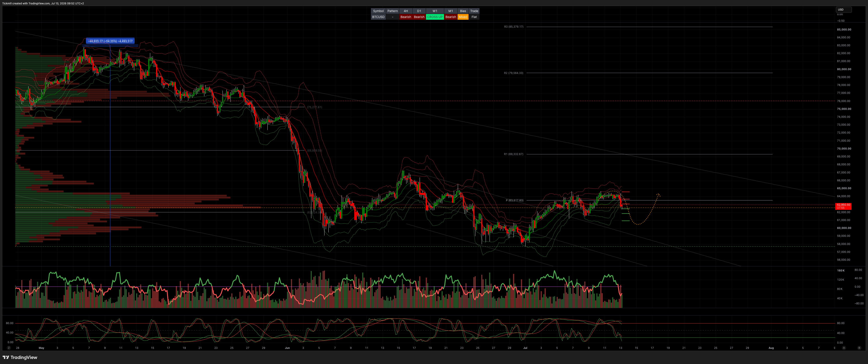Click the Trade column header
Screen dimensions: 868x364
click(x=474, y=11)
